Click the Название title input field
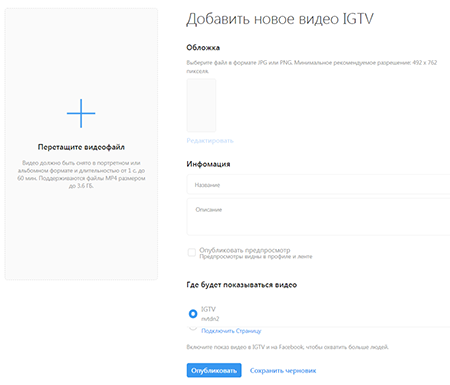 [318, 184]
